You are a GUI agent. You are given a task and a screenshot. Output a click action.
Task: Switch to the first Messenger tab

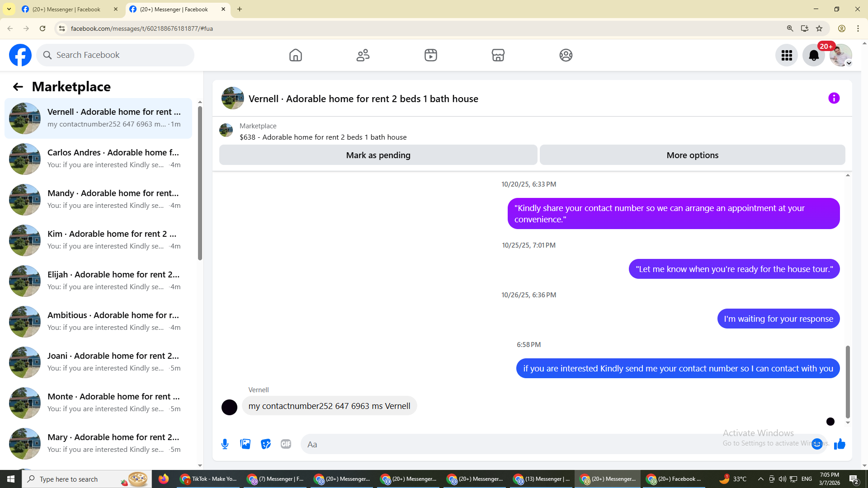70,9
